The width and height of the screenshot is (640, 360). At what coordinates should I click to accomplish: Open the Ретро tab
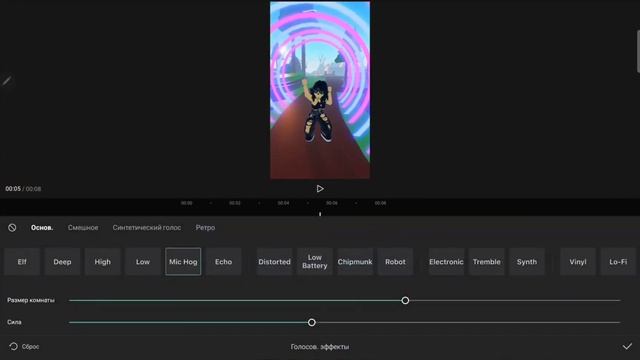[x=205, y=228]
